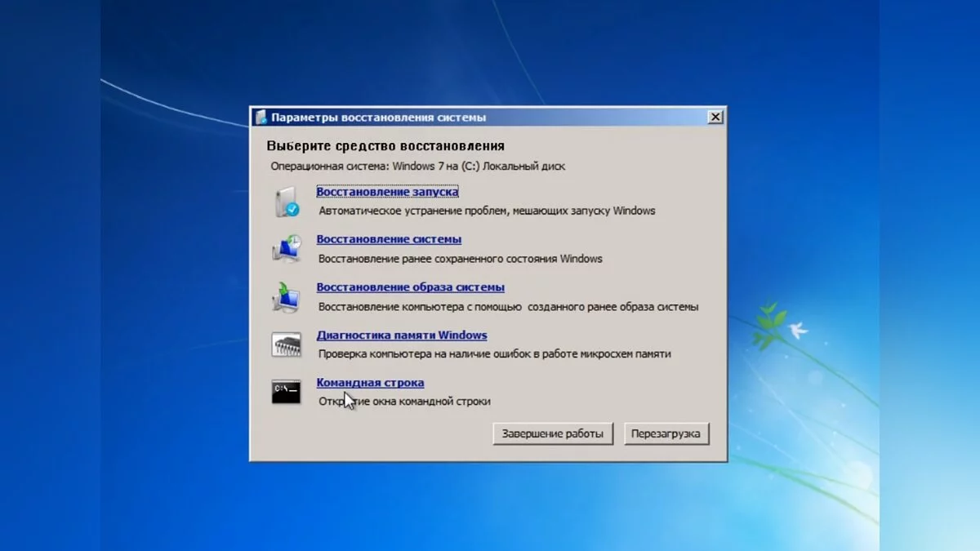Click the System Restore clock icon

pos(287,249)
